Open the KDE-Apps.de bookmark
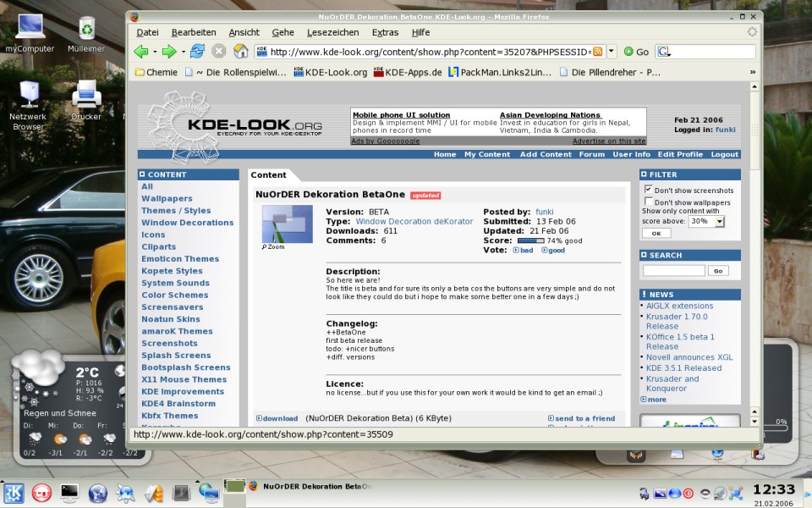This screenshot has width=812, height=508. click(x=408, y=72)
